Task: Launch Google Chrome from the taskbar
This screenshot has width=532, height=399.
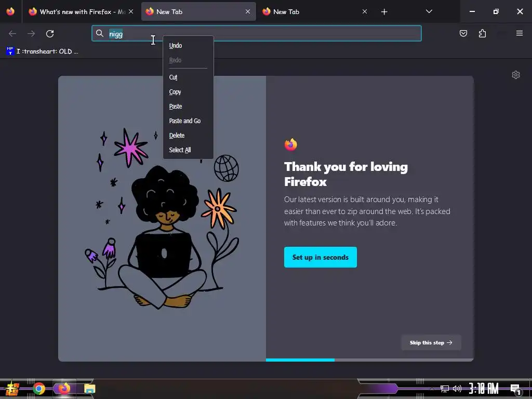Action: [x=38, y=389]
